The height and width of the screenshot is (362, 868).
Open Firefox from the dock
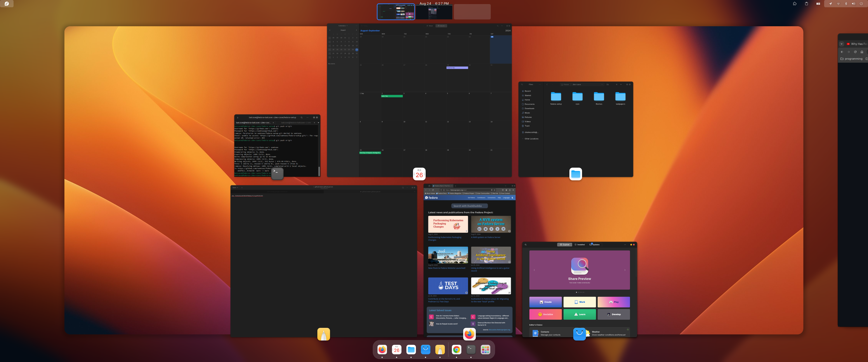click(382, 350)
